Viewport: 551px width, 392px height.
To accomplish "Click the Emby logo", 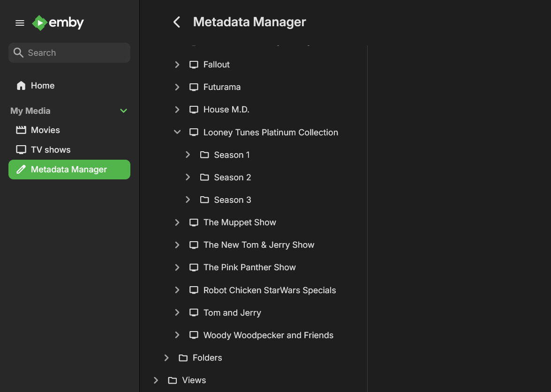I will pos(58,22).
